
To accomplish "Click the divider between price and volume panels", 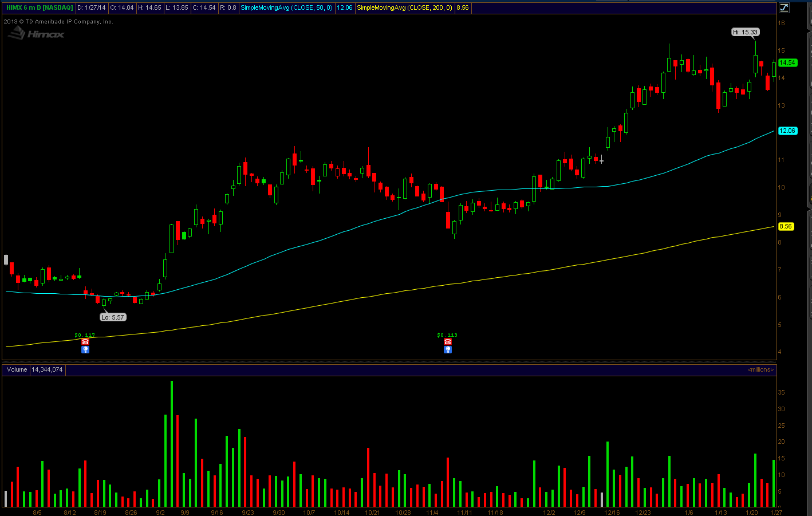I will click(x=389, y=362).
